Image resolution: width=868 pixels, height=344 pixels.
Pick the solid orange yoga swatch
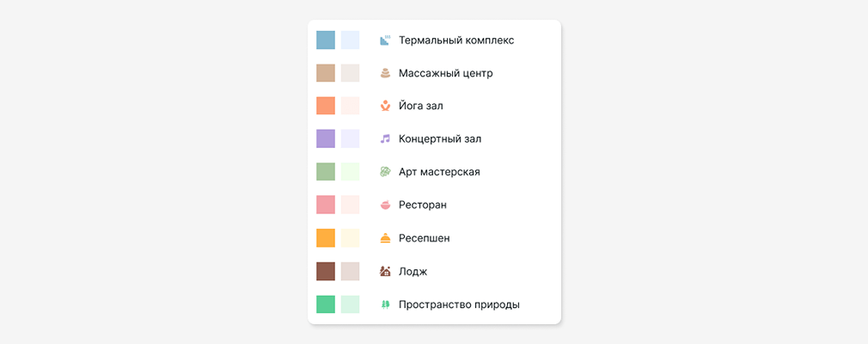click(326, 106)
